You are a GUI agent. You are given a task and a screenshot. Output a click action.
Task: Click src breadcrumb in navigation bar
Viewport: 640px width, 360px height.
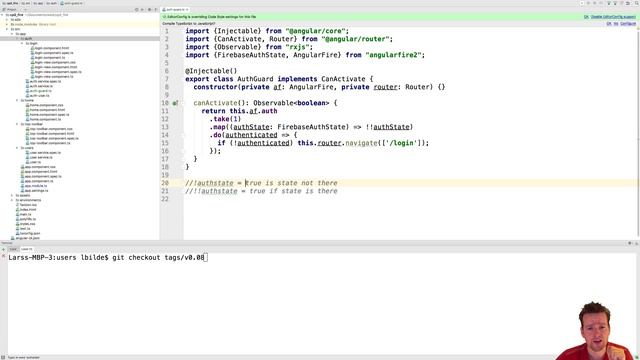(x=26, y=3)
